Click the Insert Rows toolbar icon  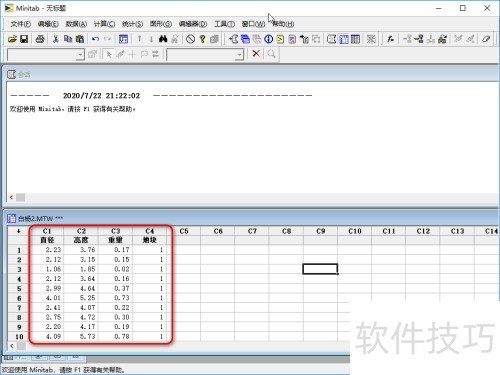pos(419,39)
